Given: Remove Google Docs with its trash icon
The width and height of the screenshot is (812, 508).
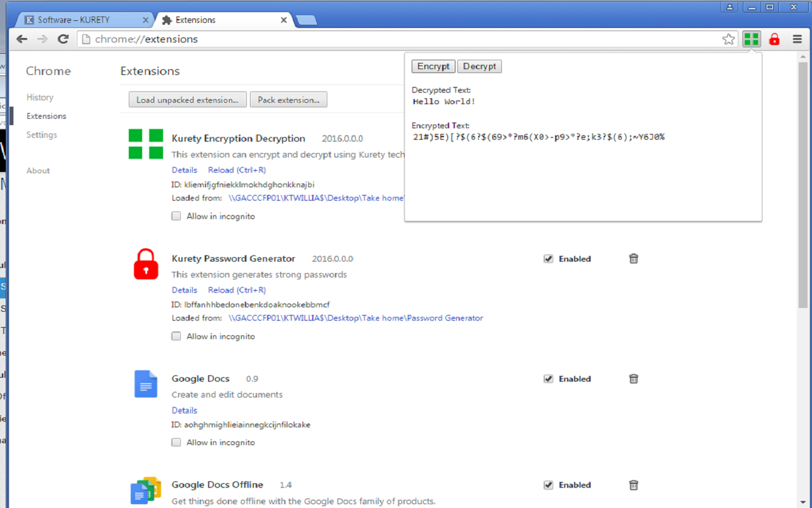Looking at the screenshot, I should point(633,378).
